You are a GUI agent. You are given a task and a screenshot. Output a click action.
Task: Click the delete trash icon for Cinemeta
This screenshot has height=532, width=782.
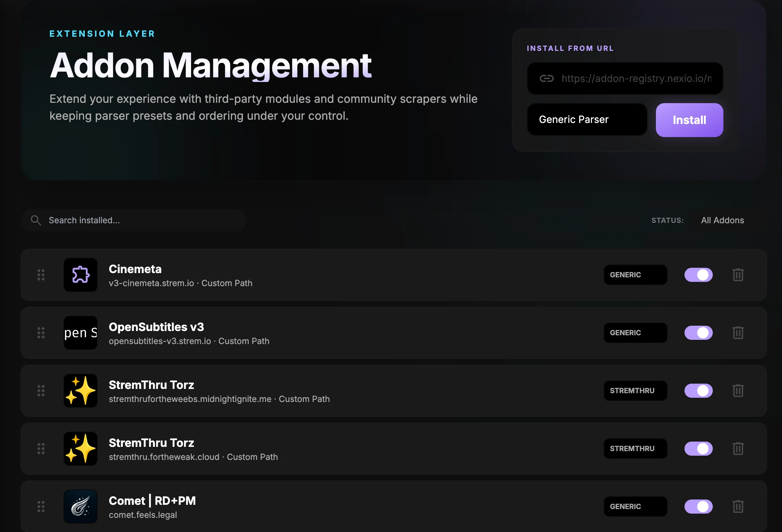(x=738, y=275)
